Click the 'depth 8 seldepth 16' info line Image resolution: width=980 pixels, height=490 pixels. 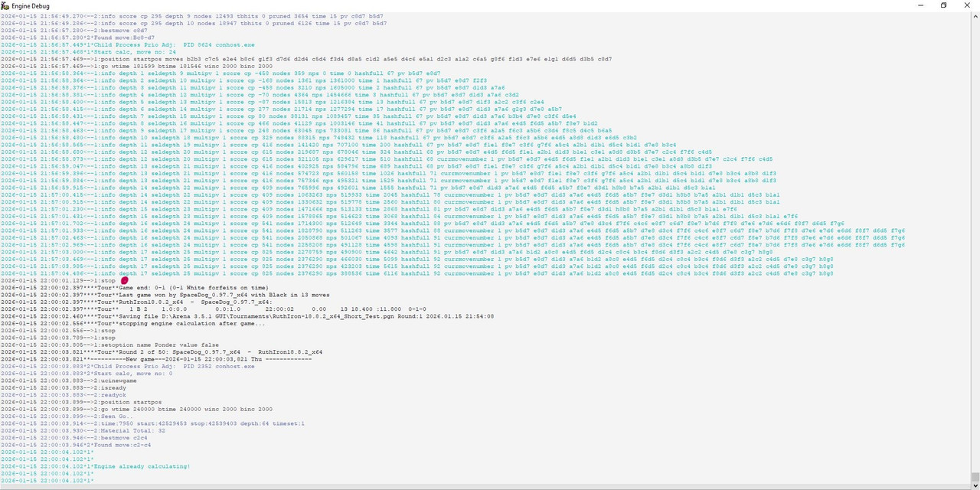(299, 122)
